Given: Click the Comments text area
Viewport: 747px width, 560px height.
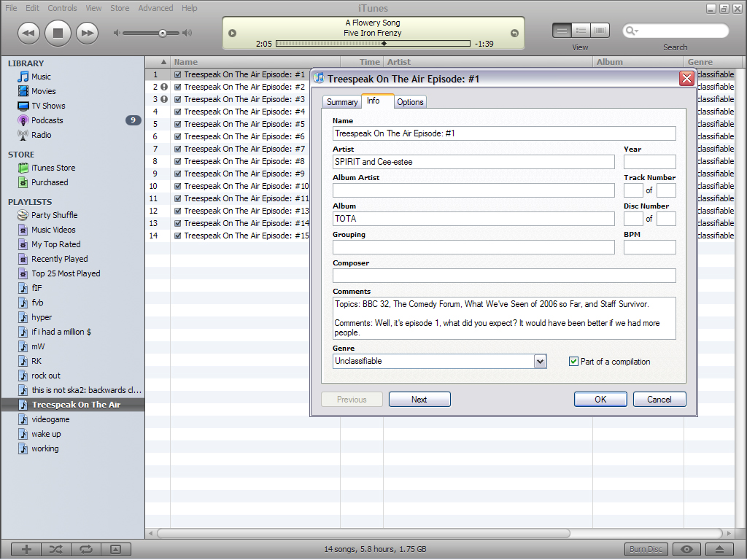Looking at the screenshot, I should tap(504, 319).
